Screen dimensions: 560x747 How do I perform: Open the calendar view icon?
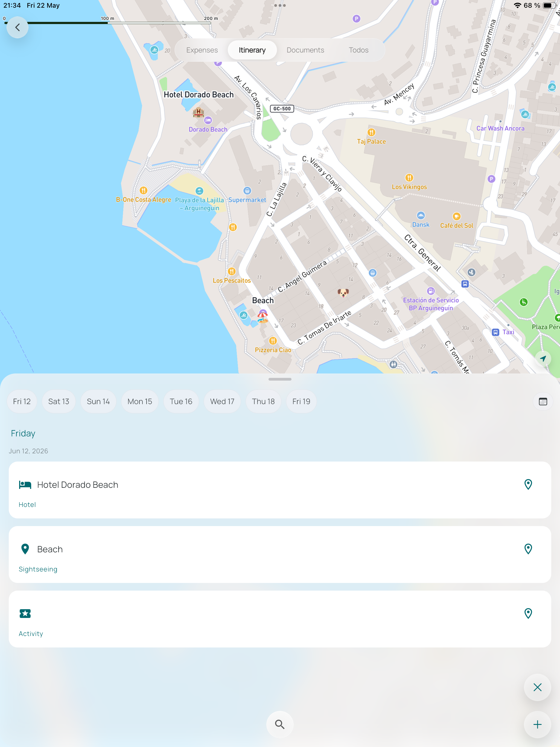(543, 402)
